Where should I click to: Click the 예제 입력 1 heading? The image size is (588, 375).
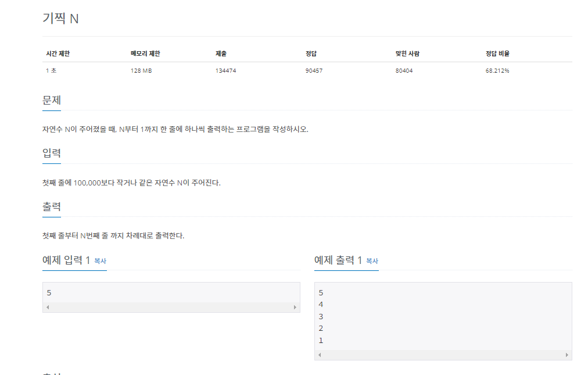click(66, 260)
